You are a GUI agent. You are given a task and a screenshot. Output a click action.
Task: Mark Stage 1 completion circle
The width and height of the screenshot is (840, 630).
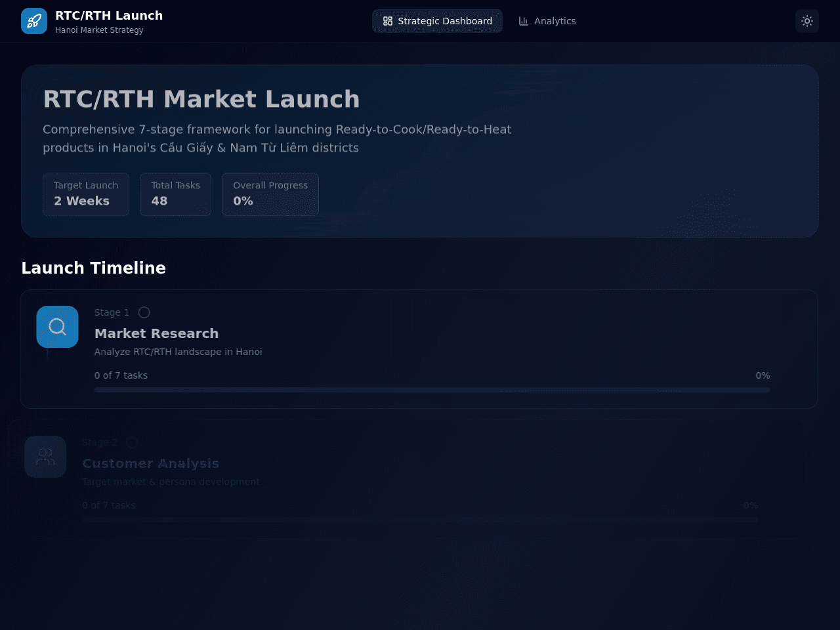[x=144, y=312]
